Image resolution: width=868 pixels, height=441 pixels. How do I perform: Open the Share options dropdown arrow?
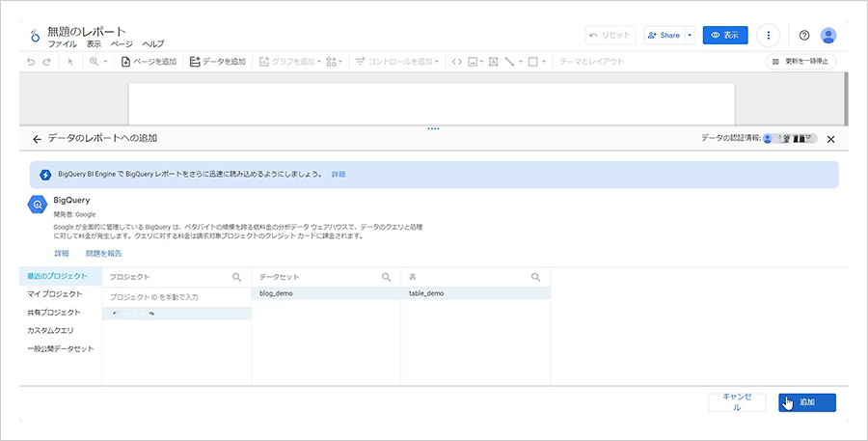click(690, 35)
